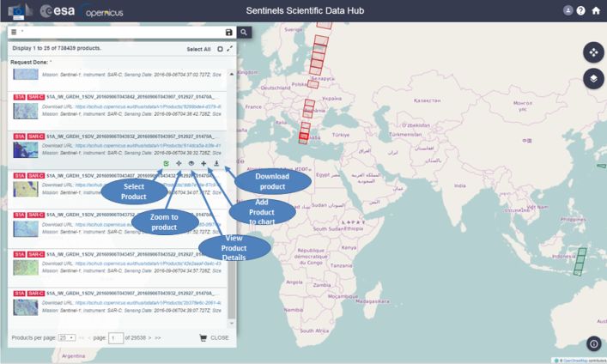Open the user profile icon in the header
The width and height of the screenshot is (607, 364).
(568, 10)
